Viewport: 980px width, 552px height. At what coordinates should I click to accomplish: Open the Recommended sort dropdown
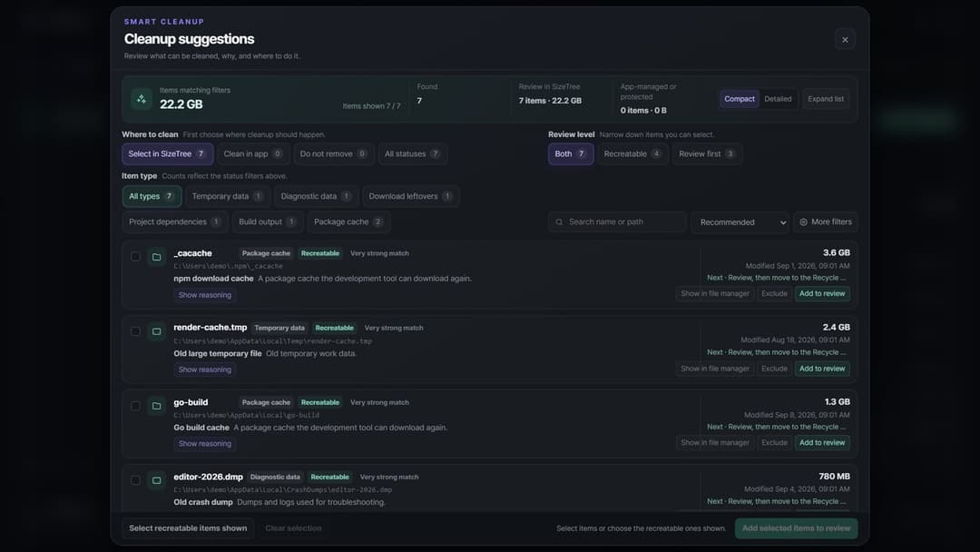point(740,222)
